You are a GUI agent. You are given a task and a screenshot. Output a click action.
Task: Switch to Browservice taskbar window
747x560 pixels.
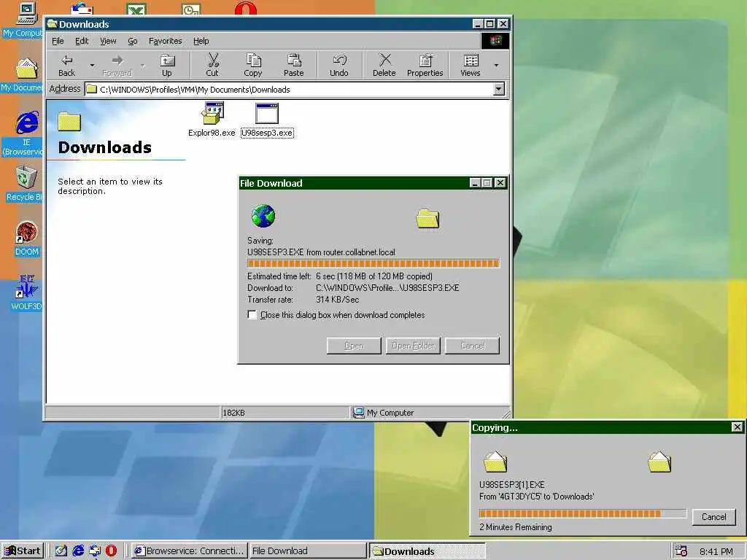click(189, 551)
